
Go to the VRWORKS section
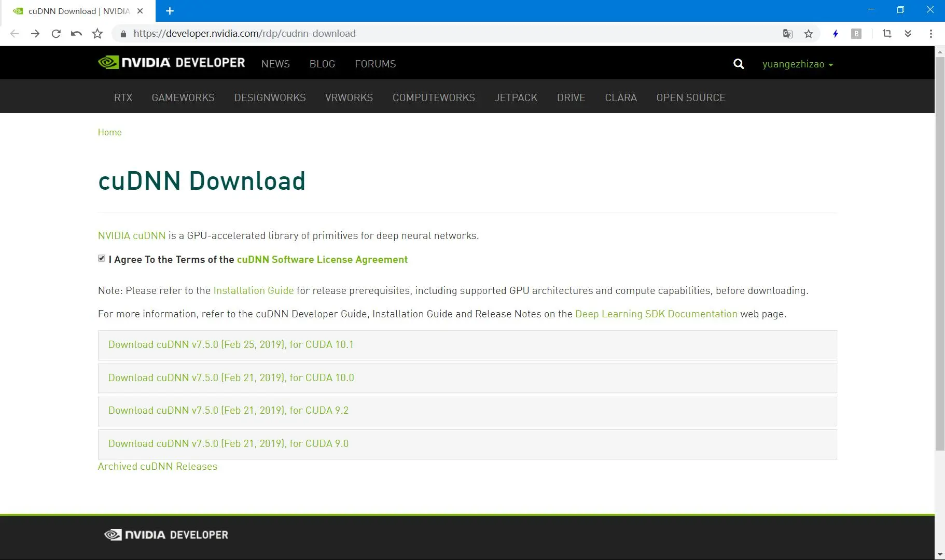pyautogui.click(x=349, y=97)
